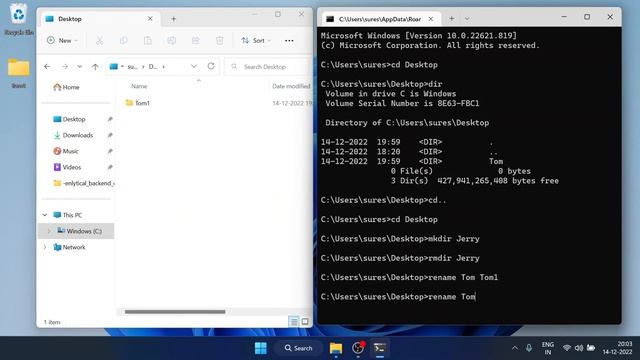Click the battery icon in system tray
This screenshot has height=360, width=640.
tap(591, 348)
